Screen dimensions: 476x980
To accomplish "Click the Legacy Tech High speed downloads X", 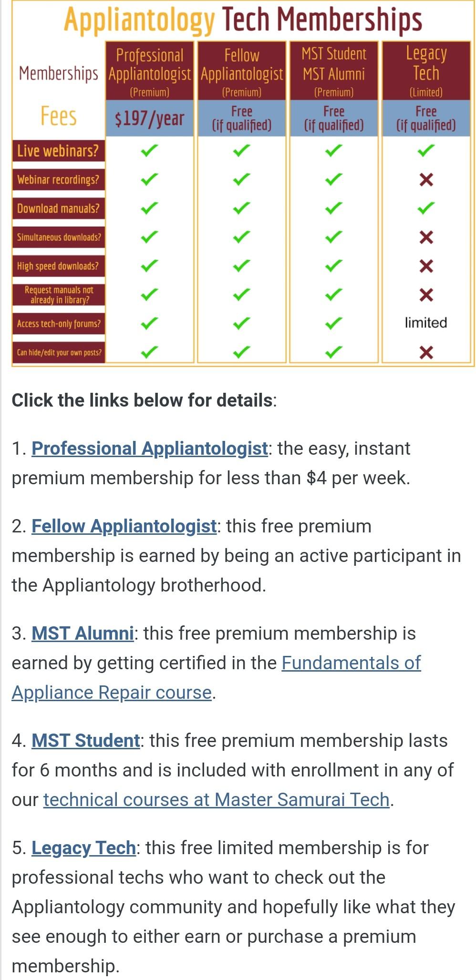I will pyautogui.click(x=426, y=266).
